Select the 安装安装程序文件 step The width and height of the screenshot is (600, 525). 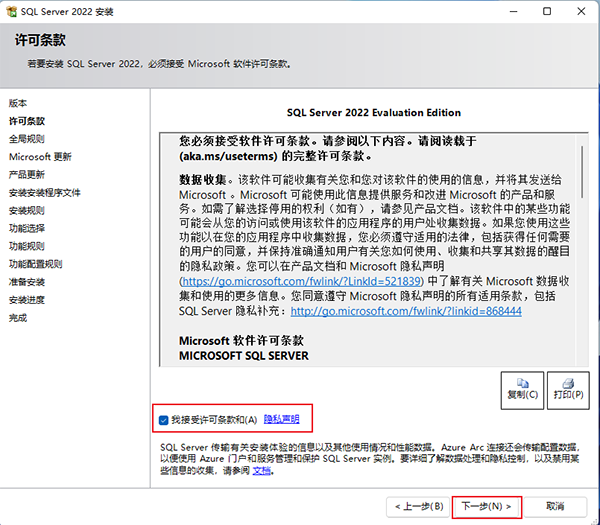pos(45,192)
